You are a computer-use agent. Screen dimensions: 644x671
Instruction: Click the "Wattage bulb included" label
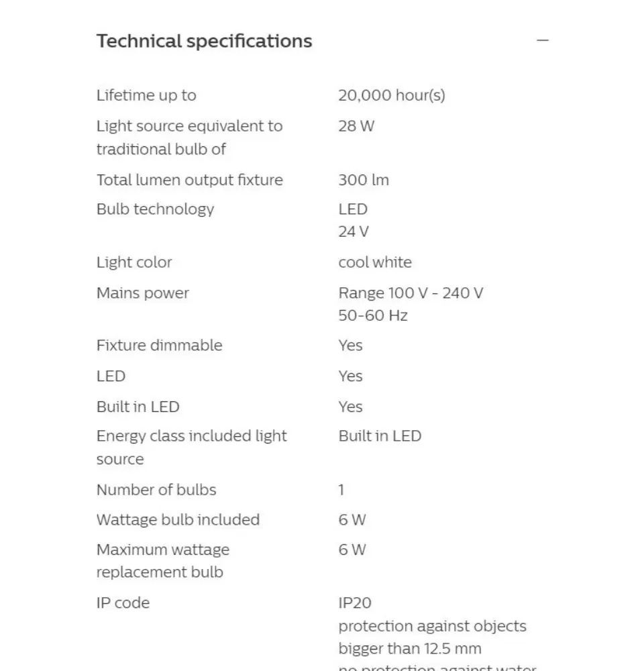click(178, 520)
